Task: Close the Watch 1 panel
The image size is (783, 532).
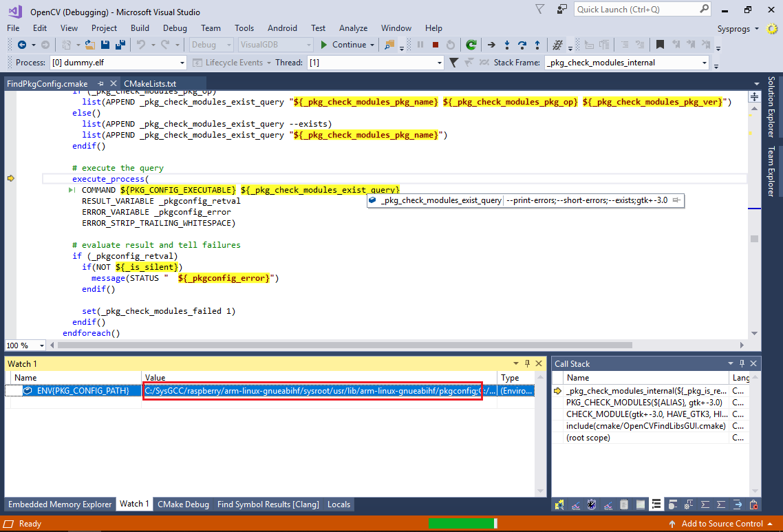Action: [x=539, y=363]
